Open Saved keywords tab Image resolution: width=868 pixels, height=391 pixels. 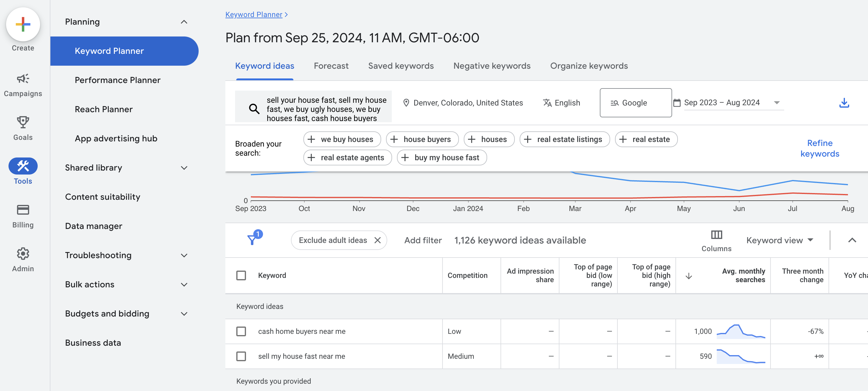click(401, 66)
